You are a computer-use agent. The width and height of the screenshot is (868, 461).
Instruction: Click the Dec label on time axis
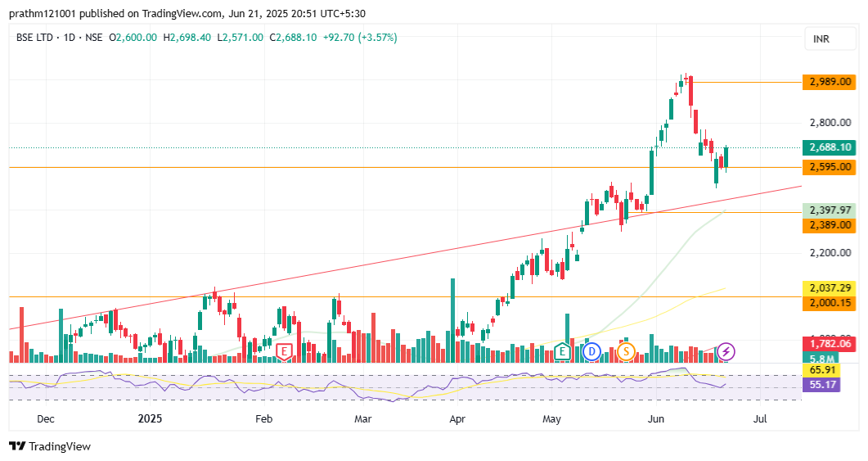pos(45,419)
